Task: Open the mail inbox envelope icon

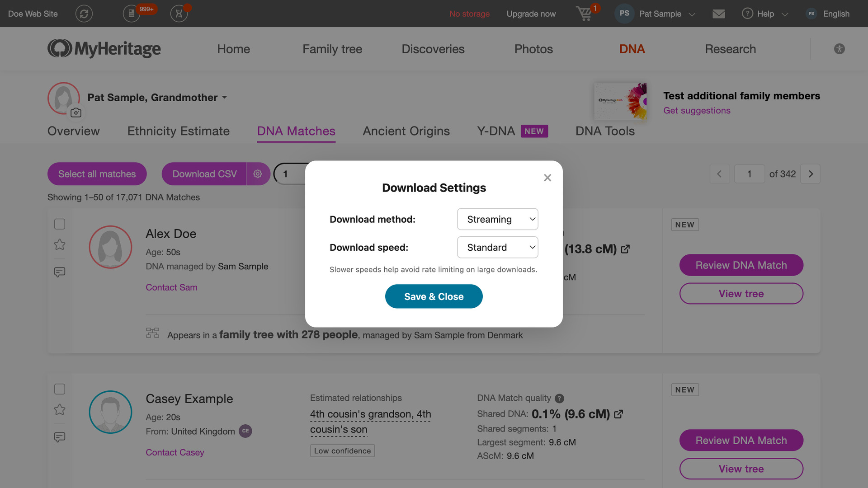Action: 719,14
